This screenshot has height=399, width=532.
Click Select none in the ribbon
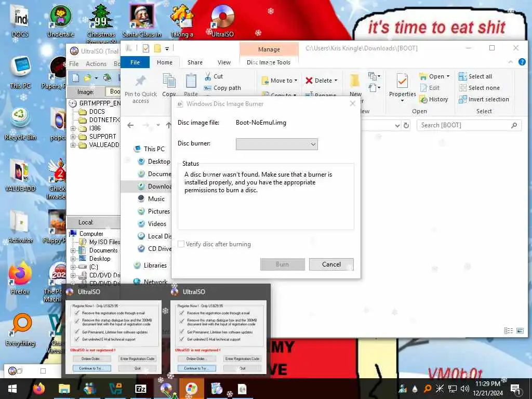point(479,88)
